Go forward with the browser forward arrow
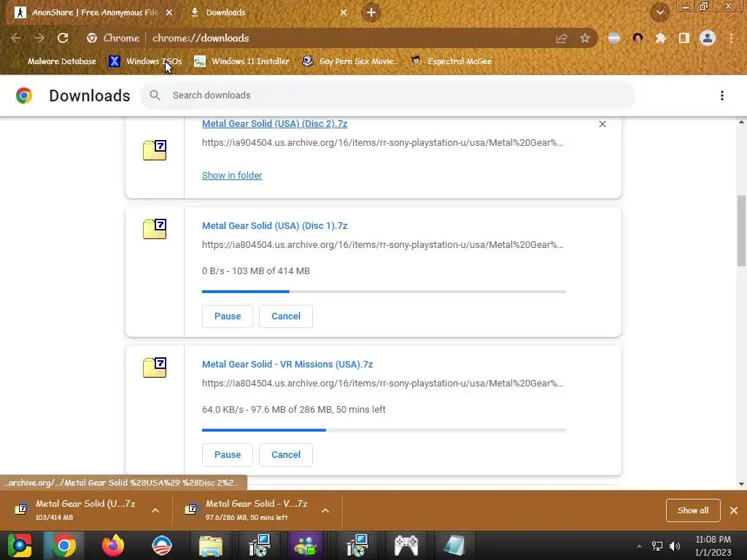The image size is (747, 560). 39,38
